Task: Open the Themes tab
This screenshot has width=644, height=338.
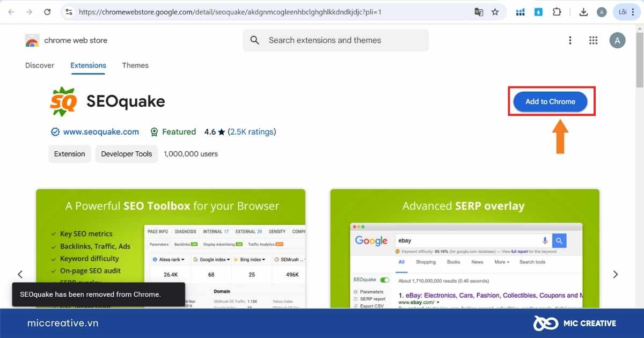Action: (x=135, y=65)
